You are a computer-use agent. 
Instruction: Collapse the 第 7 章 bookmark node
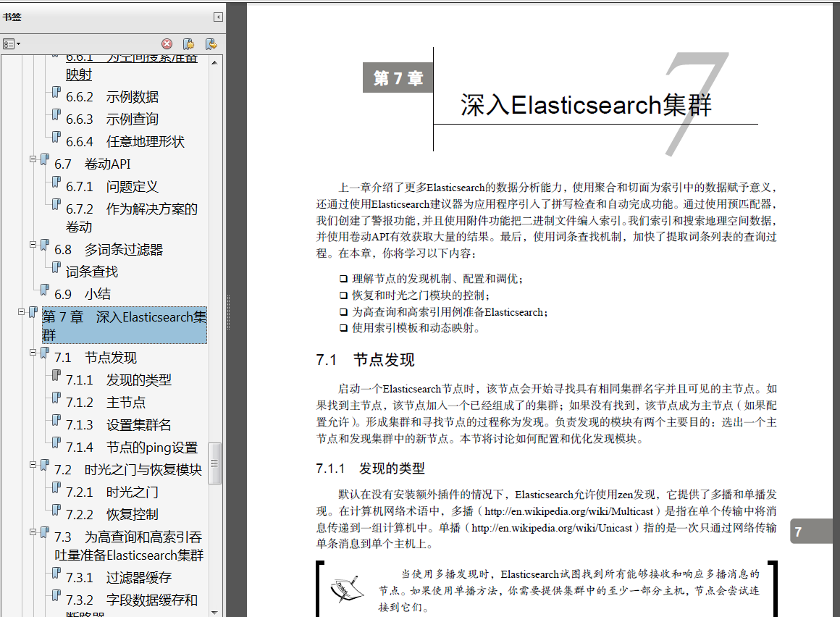click(22, 311)
